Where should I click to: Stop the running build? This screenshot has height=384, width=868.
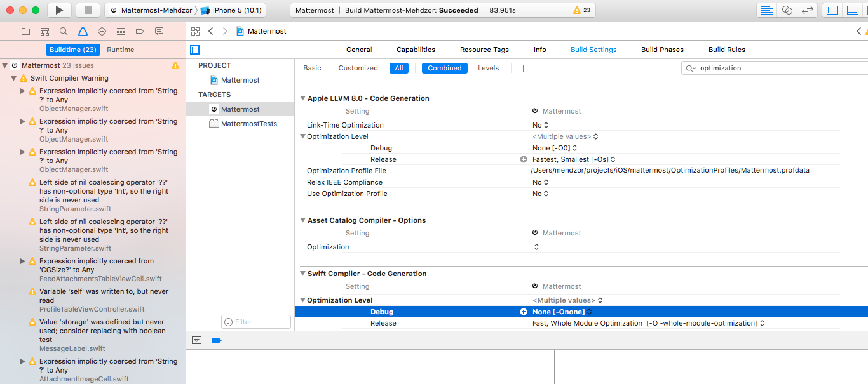point(88,10)
